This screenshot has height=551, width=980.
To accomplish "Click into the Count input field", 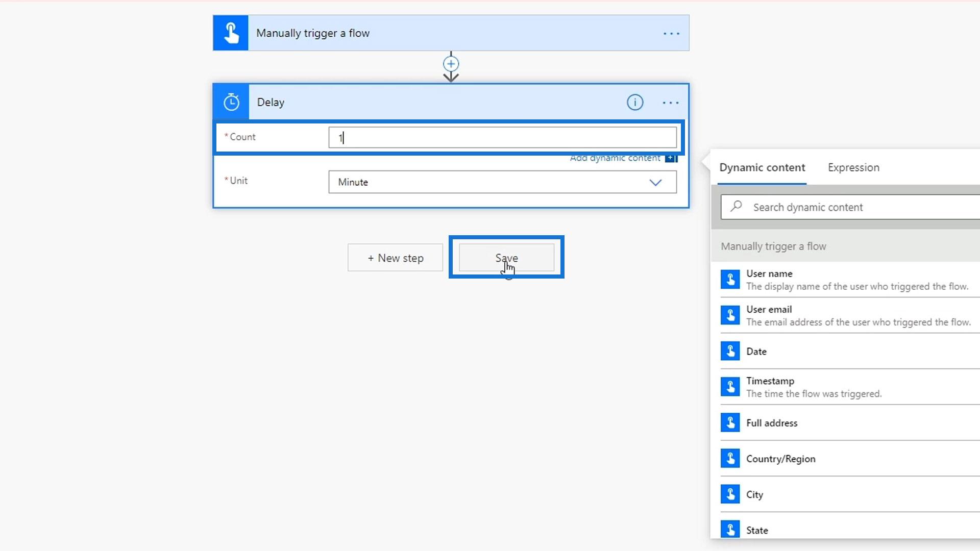I will click(503, 138).
